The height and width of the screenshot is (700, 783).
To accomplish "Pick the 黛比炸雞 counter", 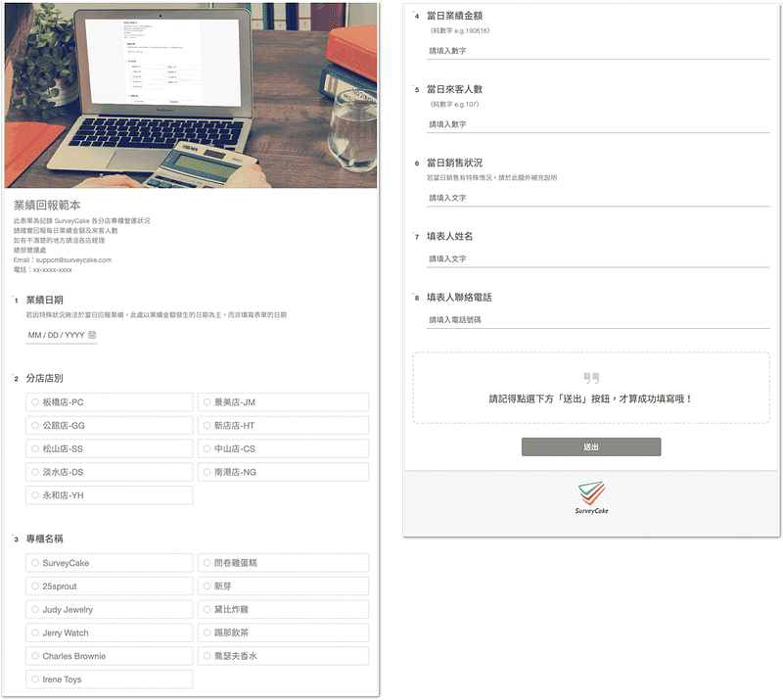I will (x=283, y=610).
